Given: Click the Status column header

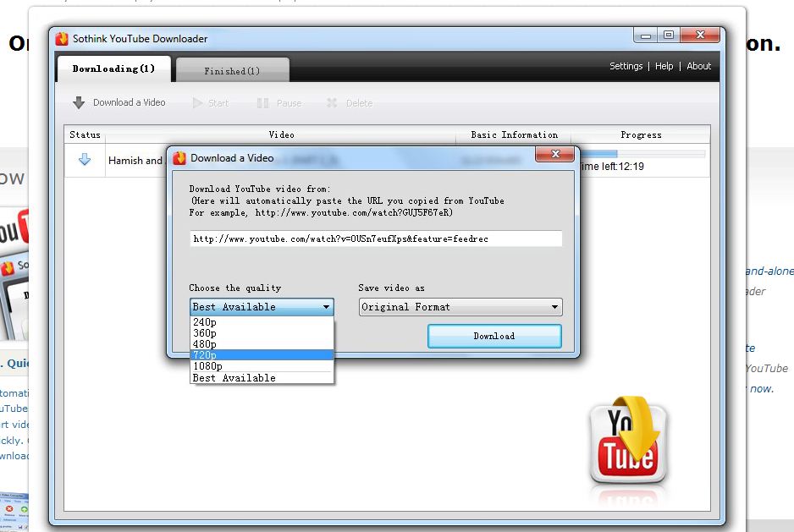Looking at the screenshot, I should click(x=85, y=134).
